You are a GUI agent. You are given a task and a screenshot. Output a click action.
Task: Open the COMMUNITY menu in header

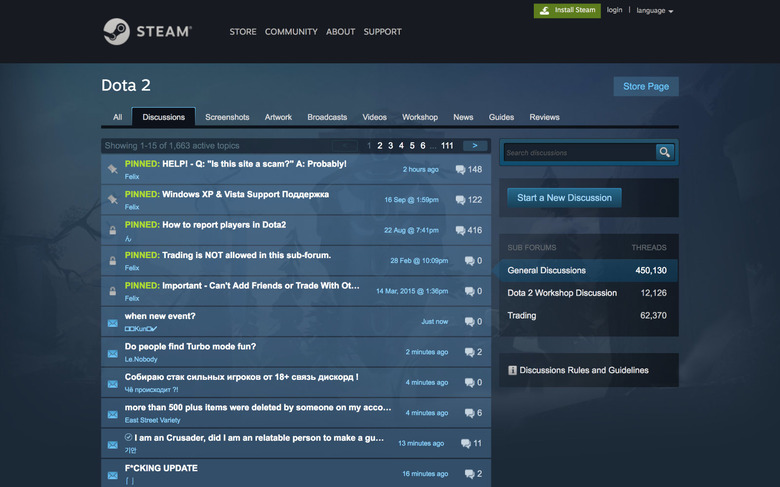291,32
